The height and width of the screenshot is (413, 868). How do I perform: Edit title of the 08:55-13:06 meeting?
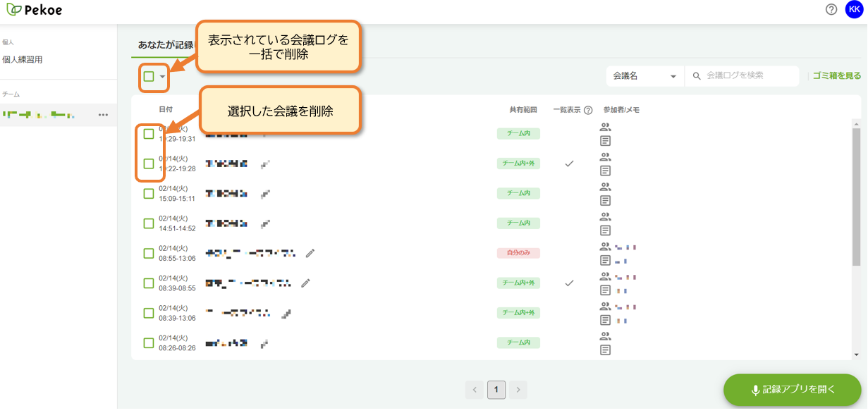click(x=310, y=253)
